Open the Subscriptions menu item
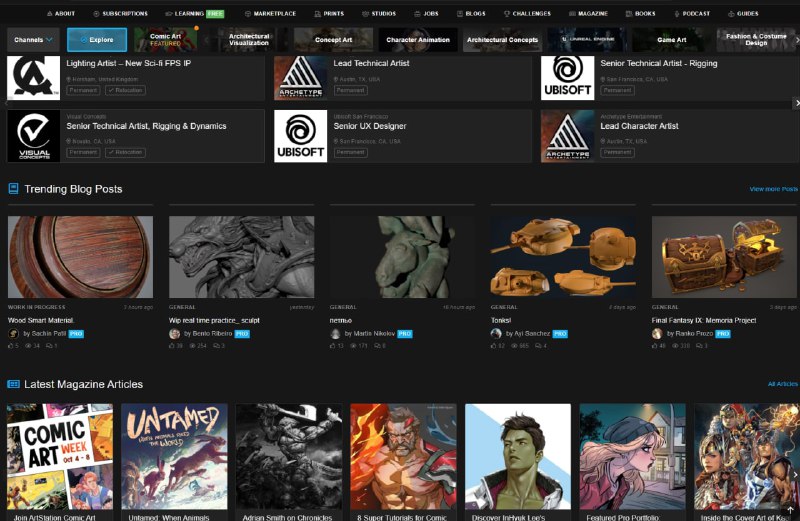Screen dimensions: 800x521 click(120, 14)
